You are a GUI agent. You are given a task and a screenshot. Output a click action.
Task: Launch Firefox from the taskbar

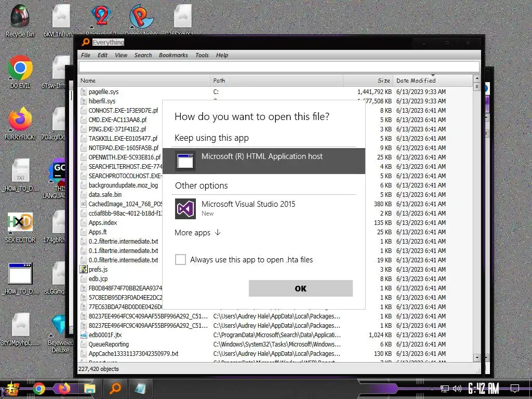click(x=64, y=389)
